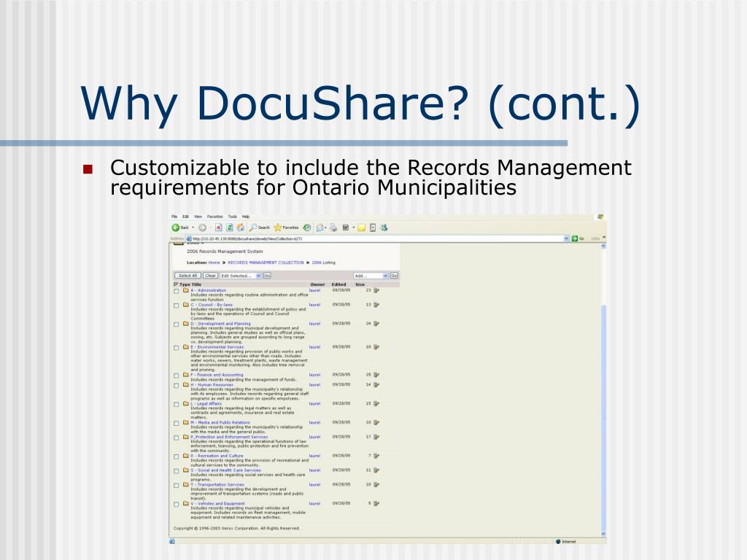The image size is (747, 560).
Task: Open the Favorites star button
Action: tap(286, 227)
